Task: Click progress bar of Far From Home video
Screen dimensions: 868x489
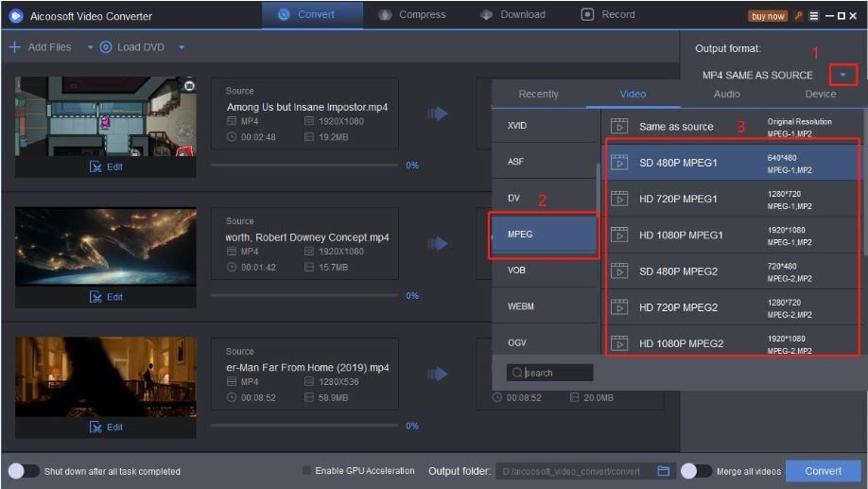Action: click(x=304, y=426)
